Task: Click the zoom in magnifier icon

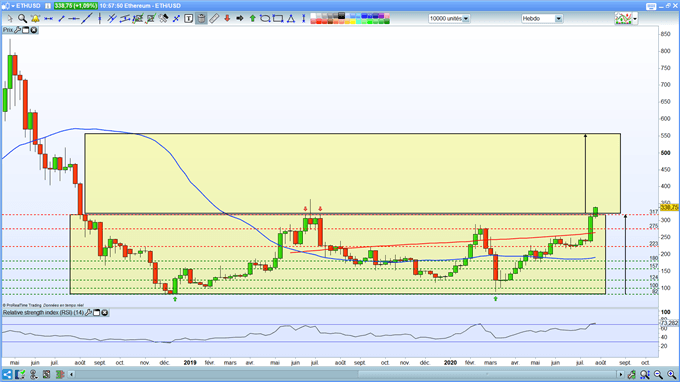Action: click(x=671, y=375)
